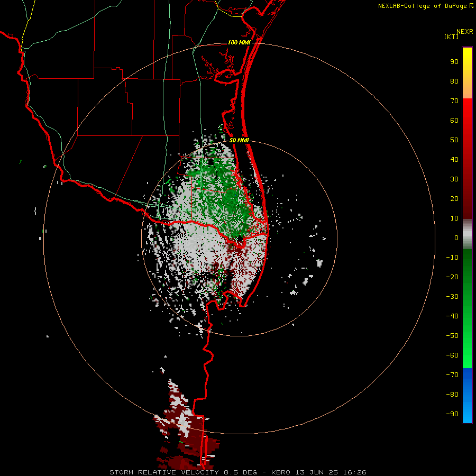Screen dimensions: 476x476
Task: Click the 90 value on the velocity scale
Action: pyautogui.click(x=454, y=62)
